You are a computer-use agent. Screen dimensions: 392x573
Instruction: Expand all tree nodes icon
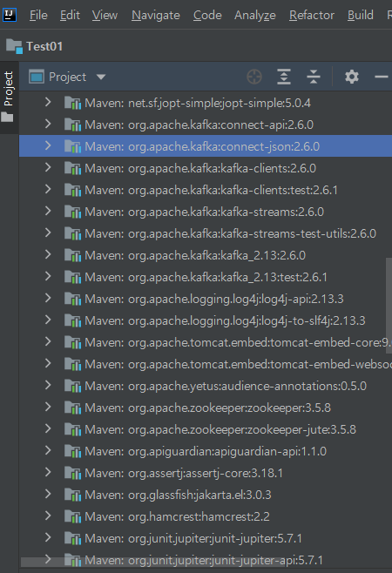284,77
